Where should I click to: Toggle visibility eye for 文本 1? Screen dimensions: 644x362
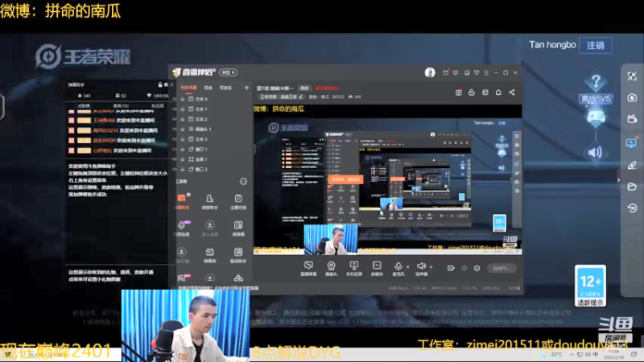pos(175,109)
